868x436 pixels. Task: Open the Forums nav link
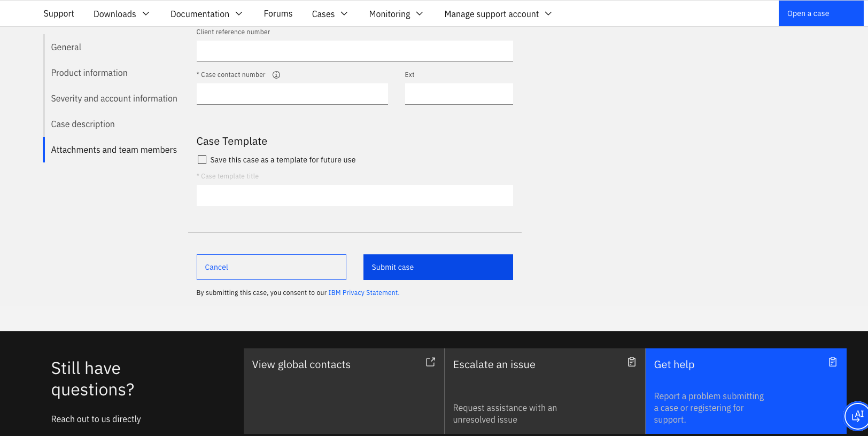(x=278, y=13)
